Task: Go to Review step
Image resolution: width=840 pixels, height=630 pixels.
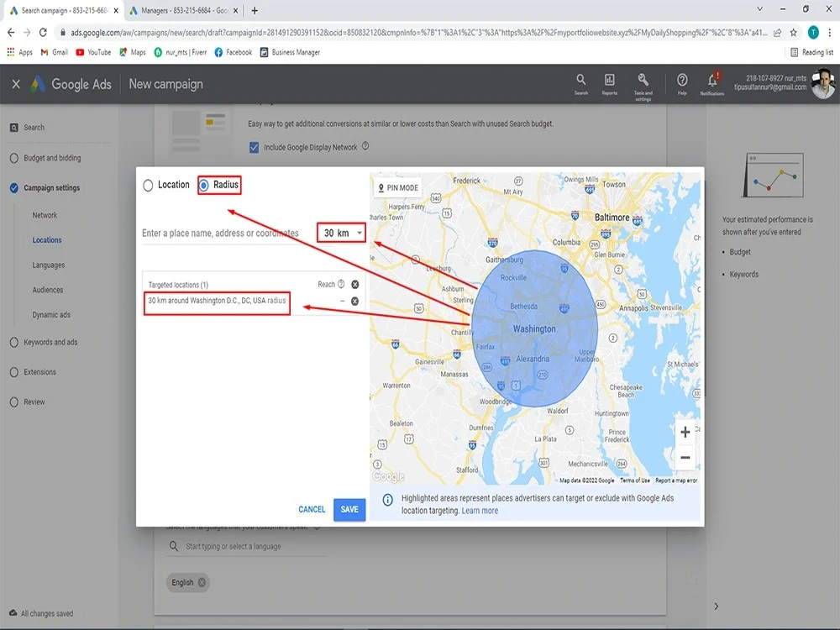Action: (x=34, y=402)
